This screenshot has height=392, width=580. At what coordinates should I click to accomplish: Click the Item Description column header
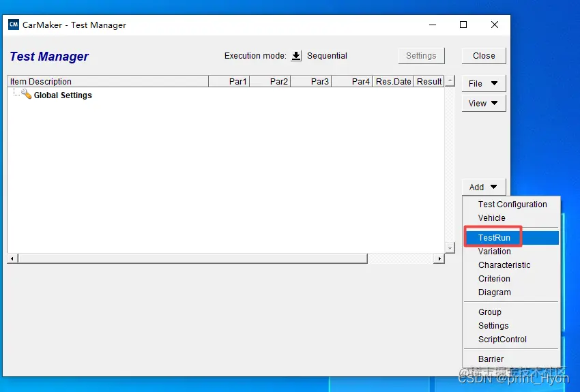(108, 81)
